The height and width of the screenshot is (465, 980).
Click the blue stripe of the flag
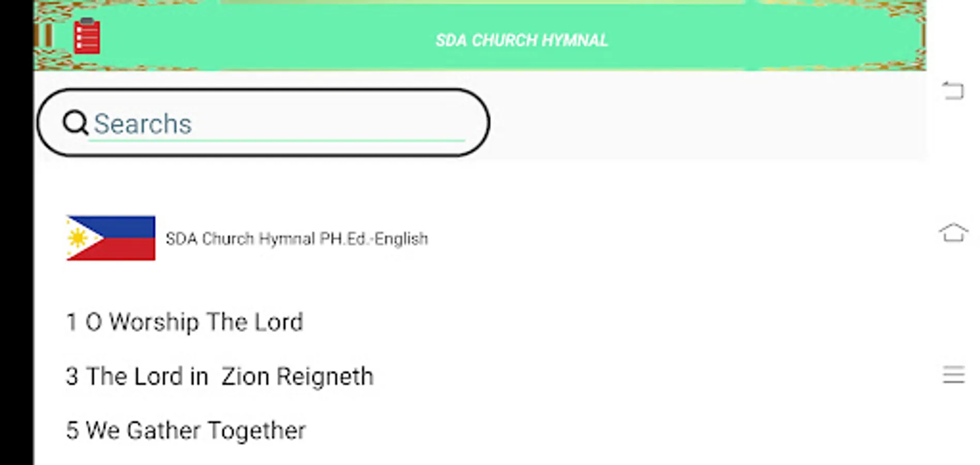click(x=129, y=226)
